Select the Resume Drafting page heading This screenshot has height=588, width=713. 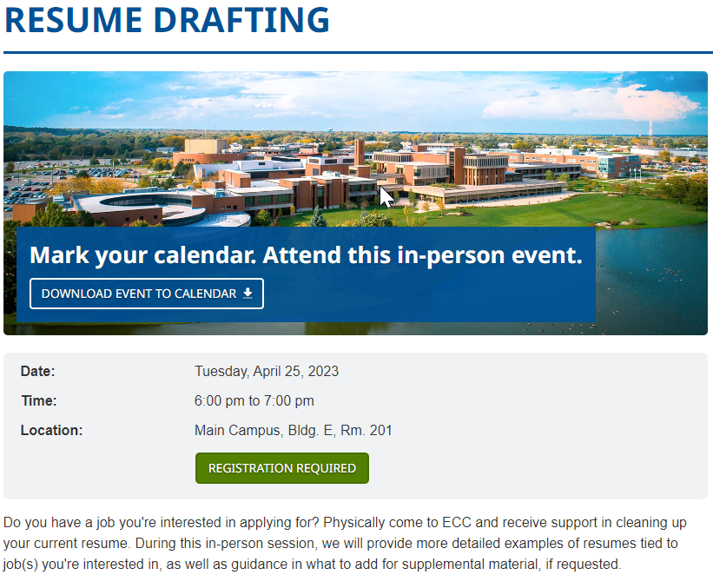(167, 20)
